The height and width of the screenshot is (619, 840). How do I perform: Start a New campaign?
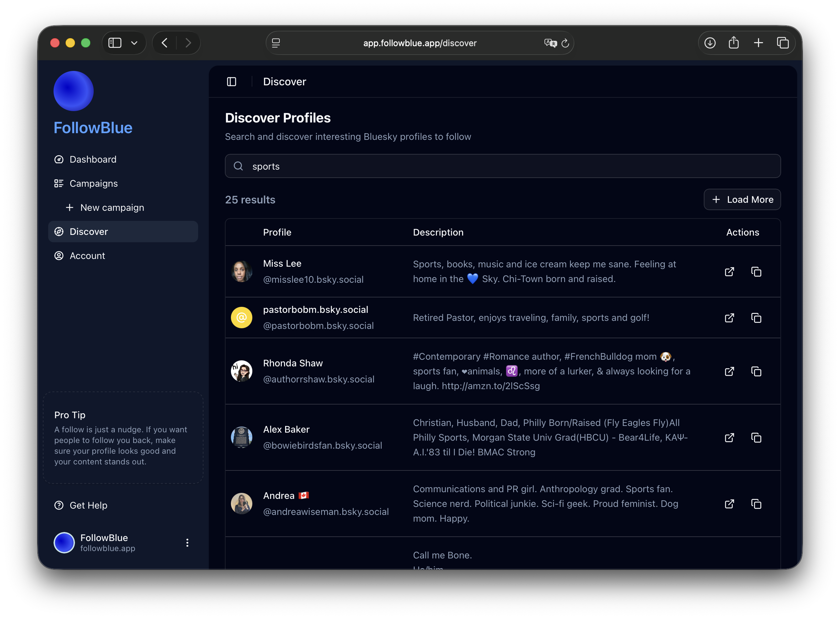click(112, 207)
